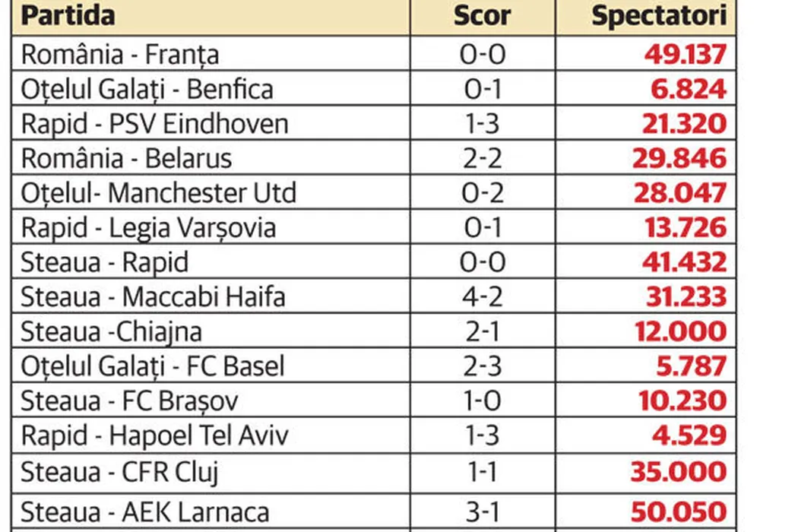Select the România - Franța match row

[x=119, y=55]
